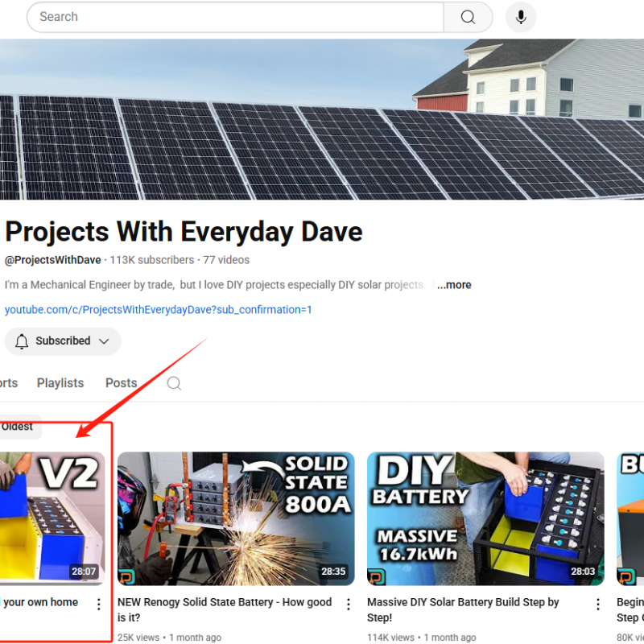Viewport: 644px width, 644px height.
Task: Click the solar panel channel banner image
Action: point(322,121)
